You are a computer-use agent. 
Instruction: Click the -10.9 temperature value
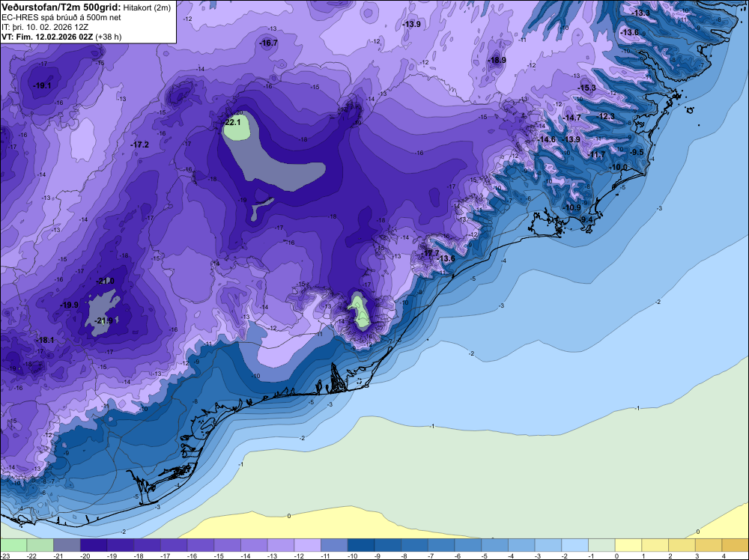coord(571,207)
